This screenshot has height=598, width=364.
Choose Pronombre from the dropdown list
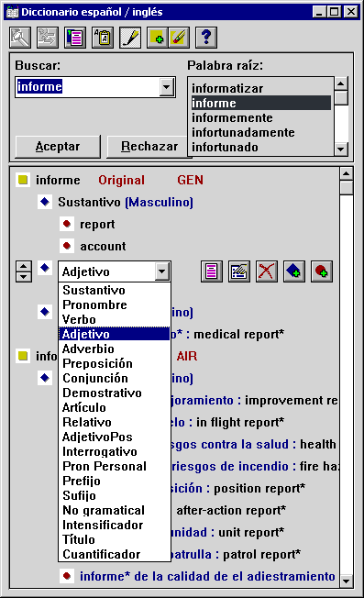coord(114,305)
